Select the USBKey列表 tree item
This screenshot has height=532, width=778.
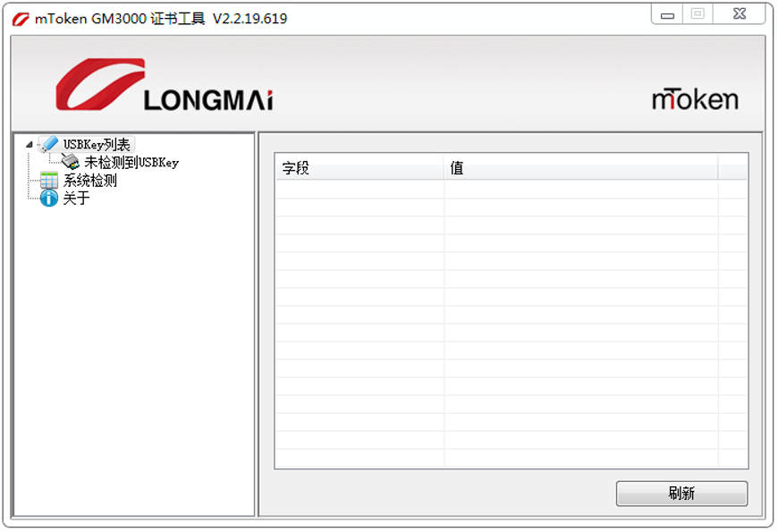click(x=97, y=145)
